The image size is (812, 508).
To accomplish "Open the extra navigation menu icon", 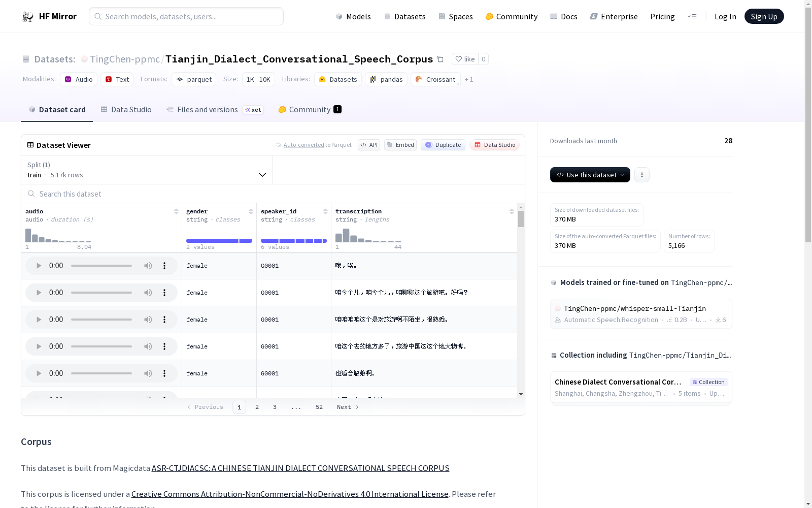I will (x=692, y=17).
